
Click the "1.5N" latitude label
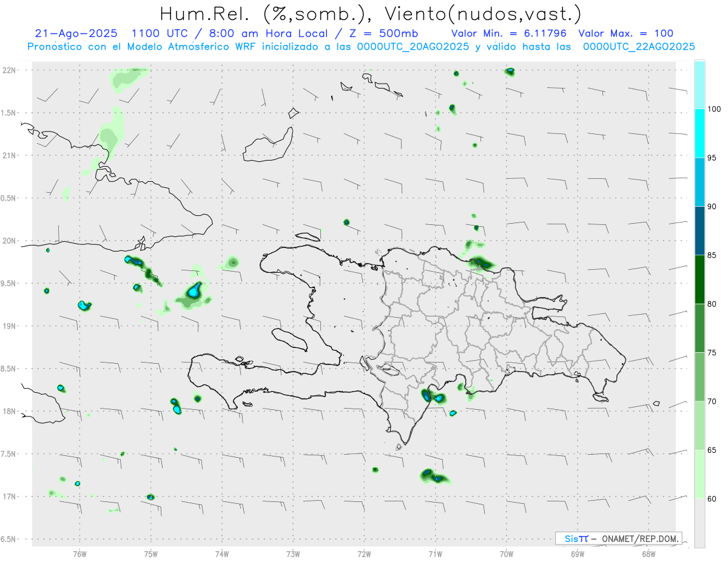[x=9, y=113]
